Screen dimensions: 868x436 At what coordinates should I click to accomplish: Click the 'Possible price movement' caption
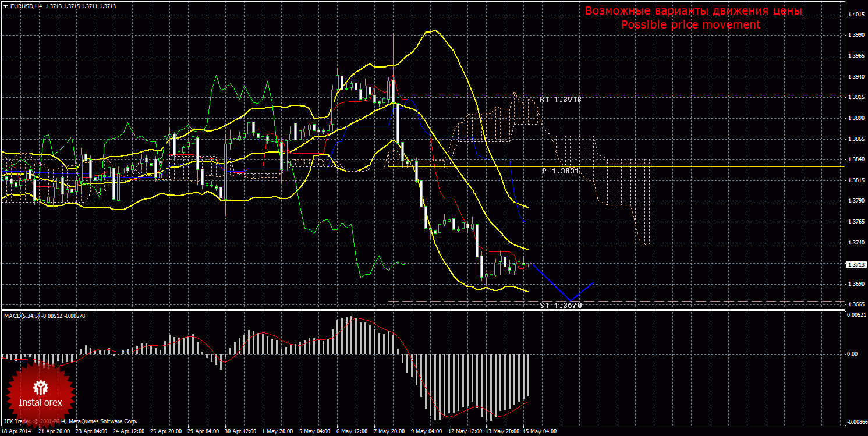(690, 25)
